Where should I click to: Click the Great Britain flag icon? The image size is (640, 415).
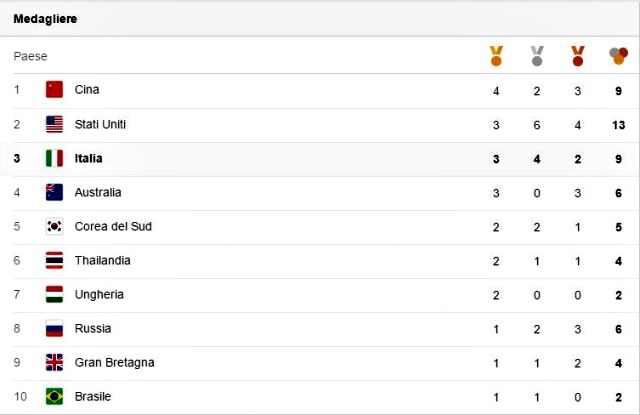pyautogui.click(x=54, y=362)
